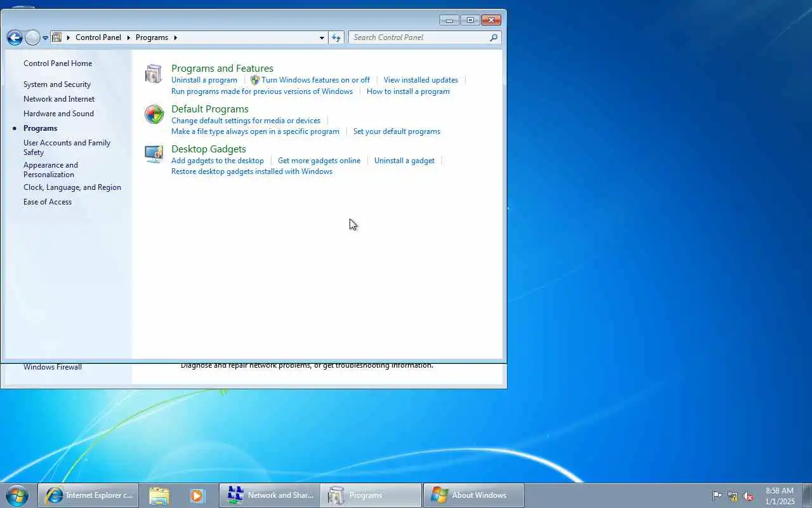This screenshot has height=508, width=812.
Task: Go back with the Back arrow button
Action: click(15, 37)
